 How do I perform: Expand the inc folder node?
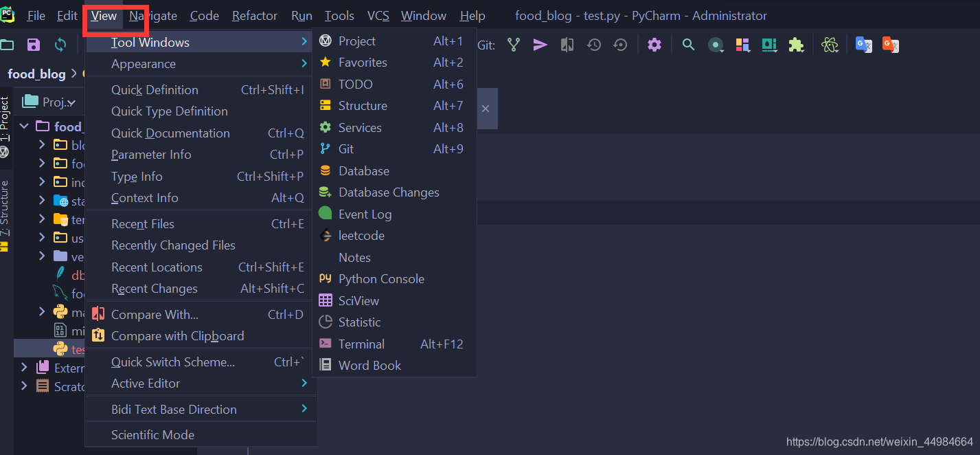pos(42,182)
